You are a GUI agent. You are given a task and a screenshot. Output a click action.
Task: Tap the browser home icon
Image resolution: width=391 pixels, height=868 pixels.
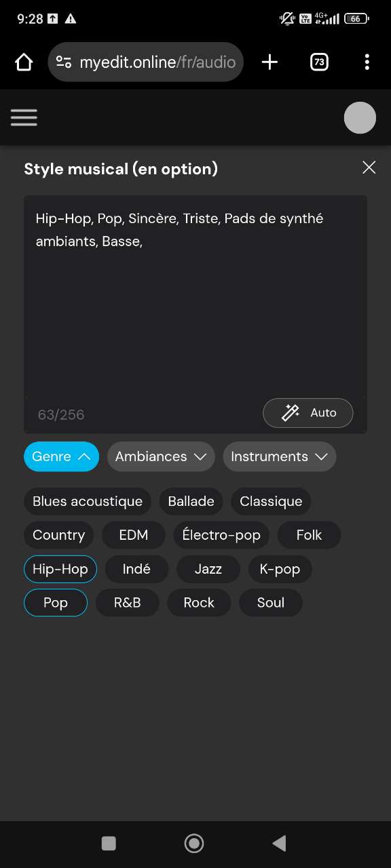23,62
